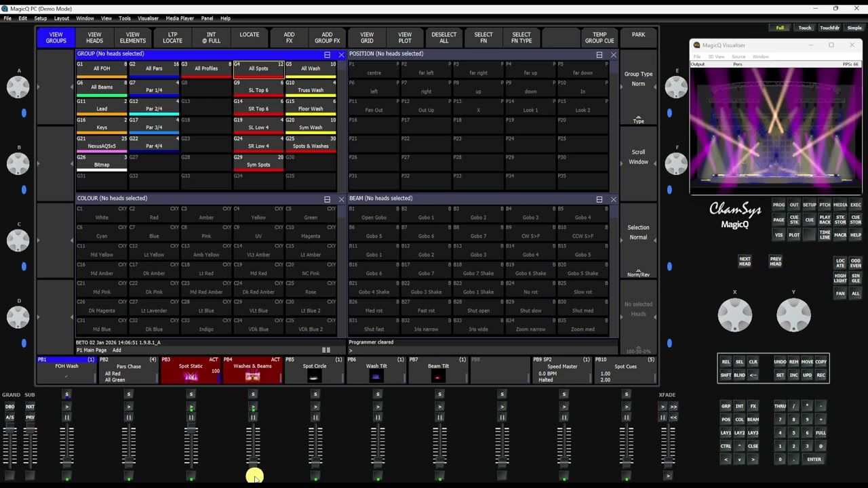Image resolution: width=868 pixels, height=488 pixels.
Task: Maximize the COLOUR window pane
Action: click(x=327, y=199)
